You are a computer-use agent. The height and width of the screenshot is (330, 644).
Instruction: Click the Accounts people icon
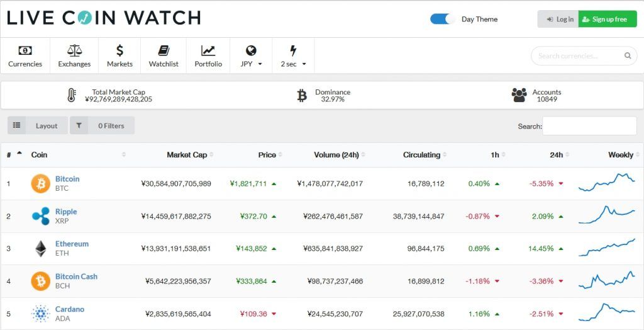click(519, 96)
